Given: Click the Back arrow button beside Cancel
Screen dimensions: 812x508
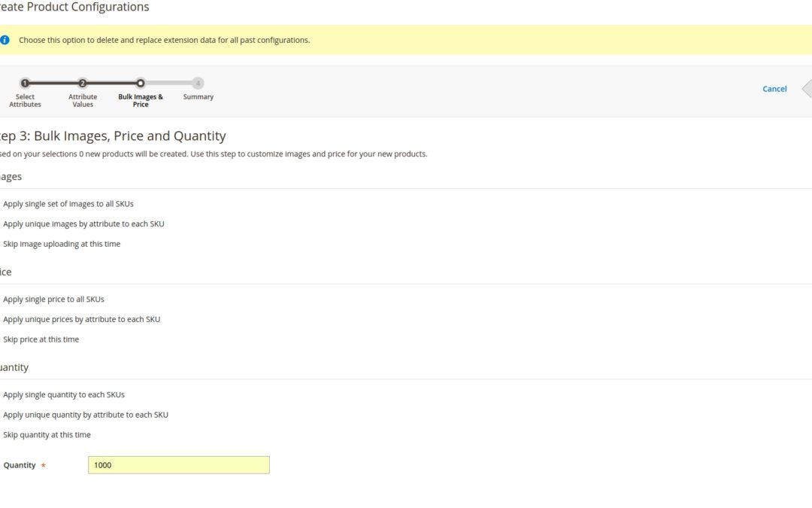Looking at the screenshot, I should (807, 89).
